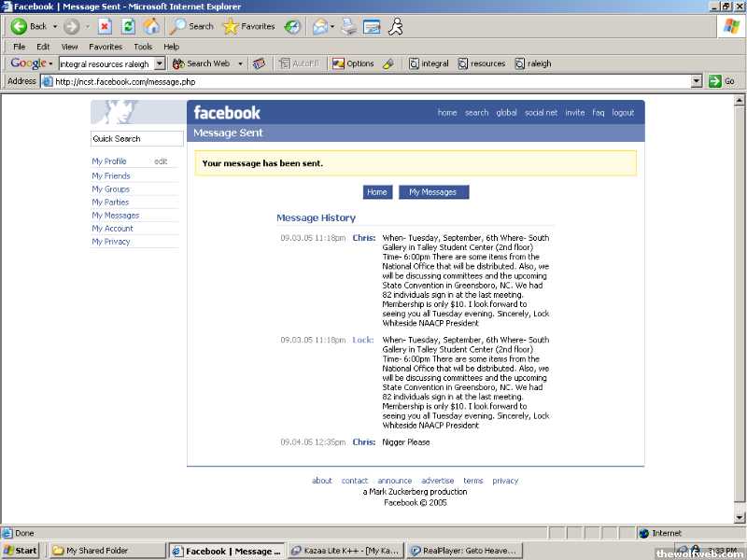Expand the Back button history dropdown

pos(54,26)
